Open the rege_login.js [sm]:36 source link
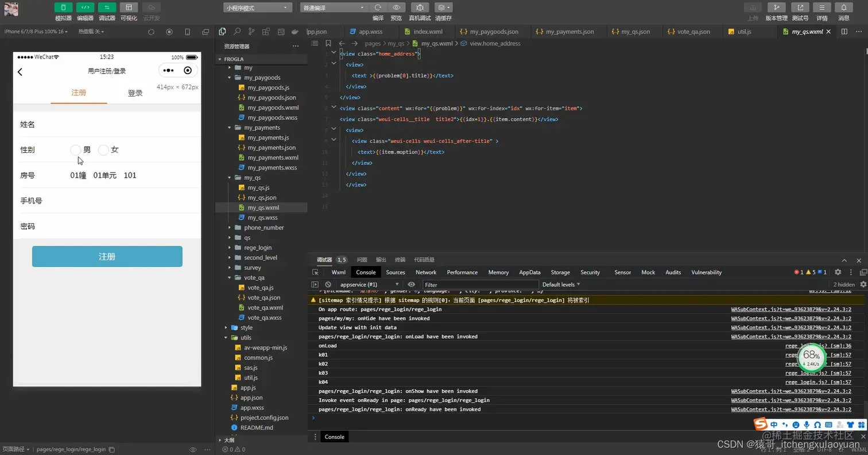The image size is (868, 455). coord(818,346)
